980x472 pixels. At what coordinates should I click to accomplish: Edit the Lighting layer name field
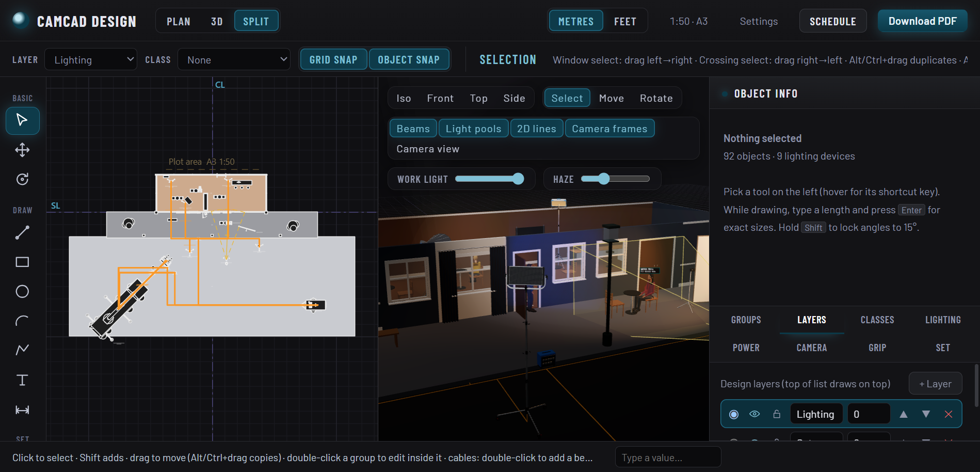coord(816,414)
